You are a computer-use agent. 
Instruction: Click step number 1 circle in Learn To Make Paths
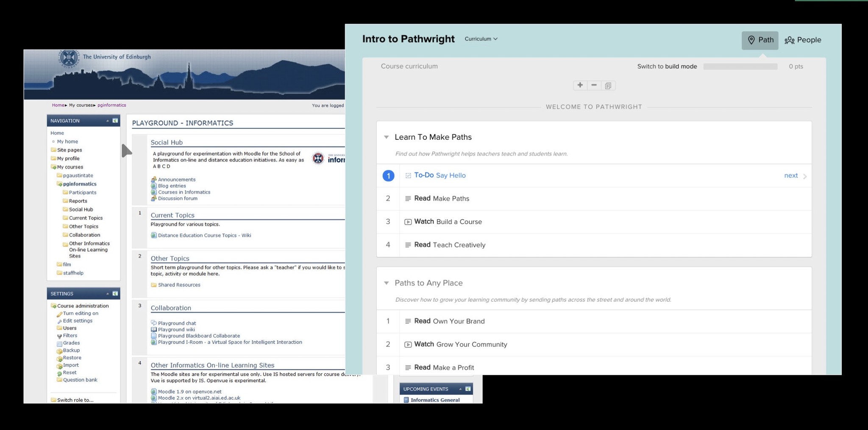388,175
